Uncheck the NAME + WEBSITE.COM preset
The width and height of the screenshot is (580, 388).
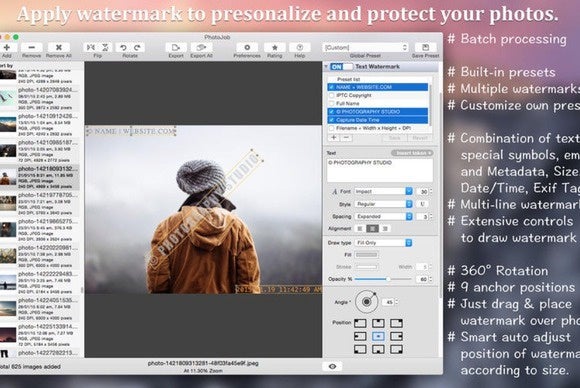click(x=331, y=87)
